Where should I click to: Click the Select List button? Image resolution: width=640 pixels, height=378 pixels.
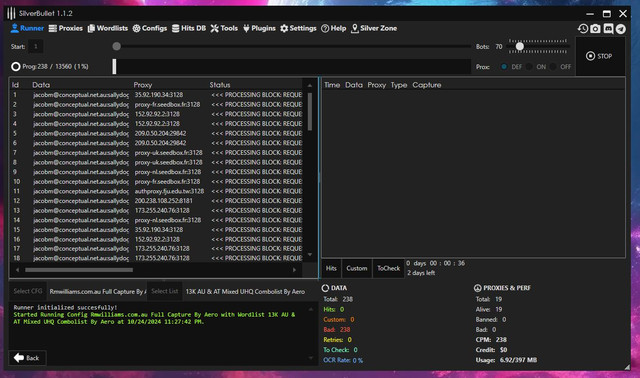164,291
